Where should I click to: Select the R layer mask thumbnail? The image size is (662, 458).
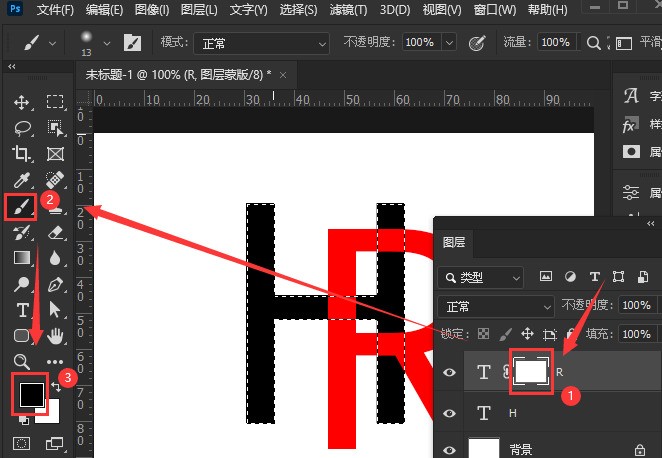(531, 371)
